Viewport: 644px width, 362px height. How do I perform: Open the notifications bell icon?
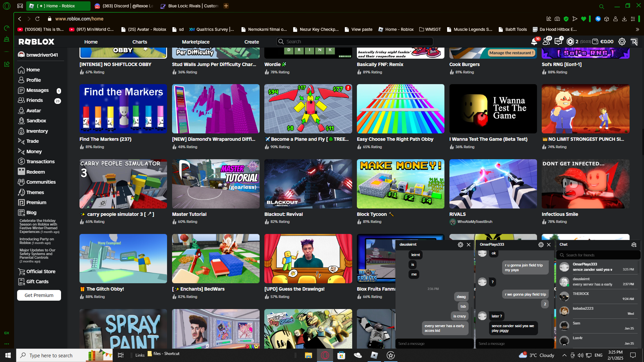[x=534, y=42]
